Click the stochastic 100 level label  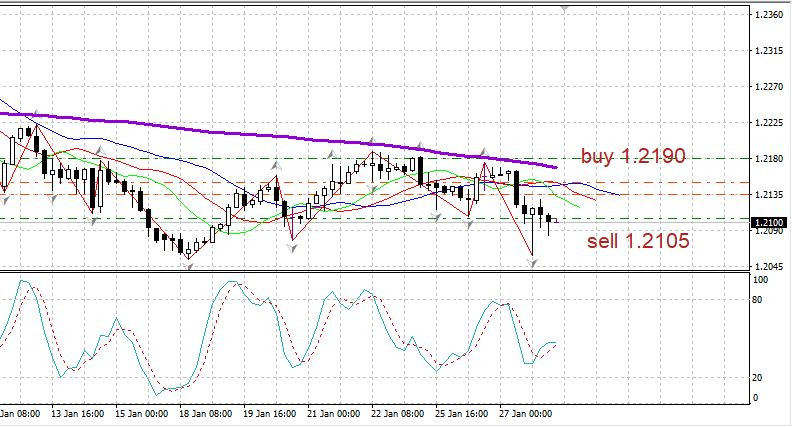coord(760,280)
